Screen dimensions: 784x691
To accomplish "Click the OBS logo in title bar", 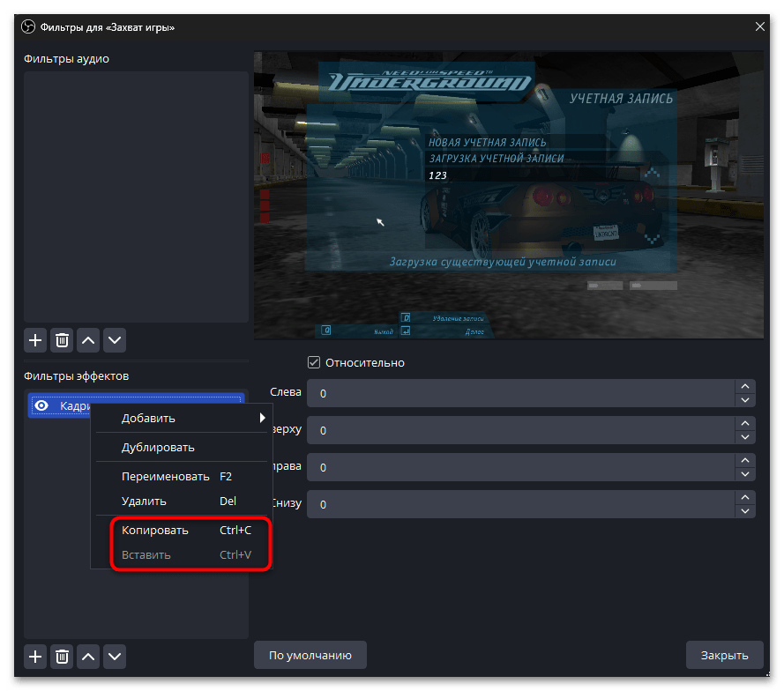I will pyautogui.click(x=28, y=27).
